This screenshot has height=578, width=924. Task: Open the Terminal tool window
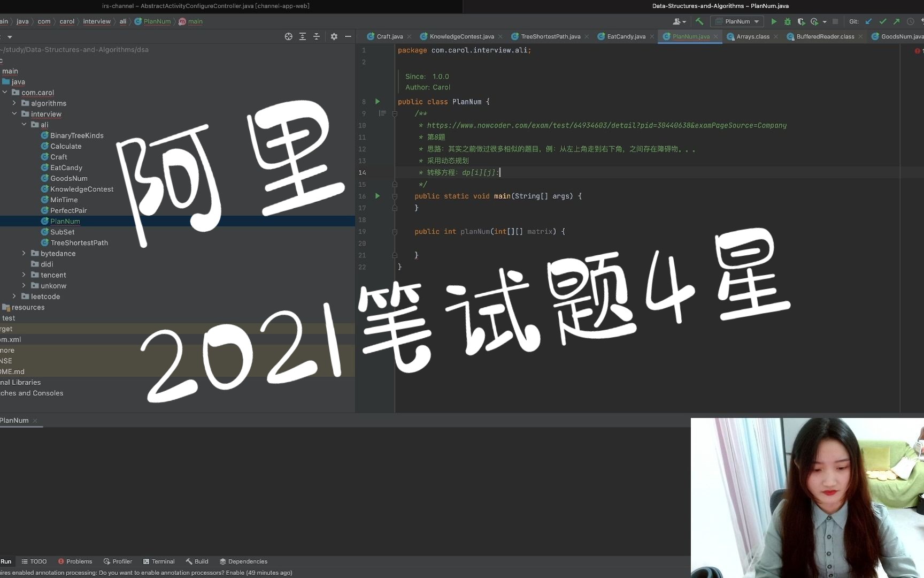(159, 561)
